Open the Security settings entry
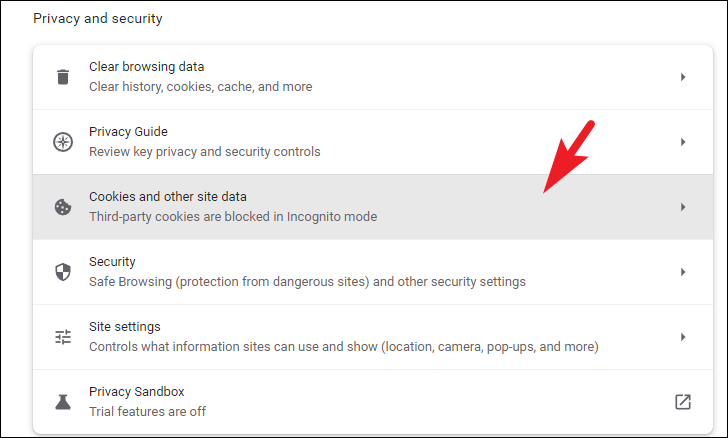The height and width of the screenshot is (438, 728). (373, 272)
